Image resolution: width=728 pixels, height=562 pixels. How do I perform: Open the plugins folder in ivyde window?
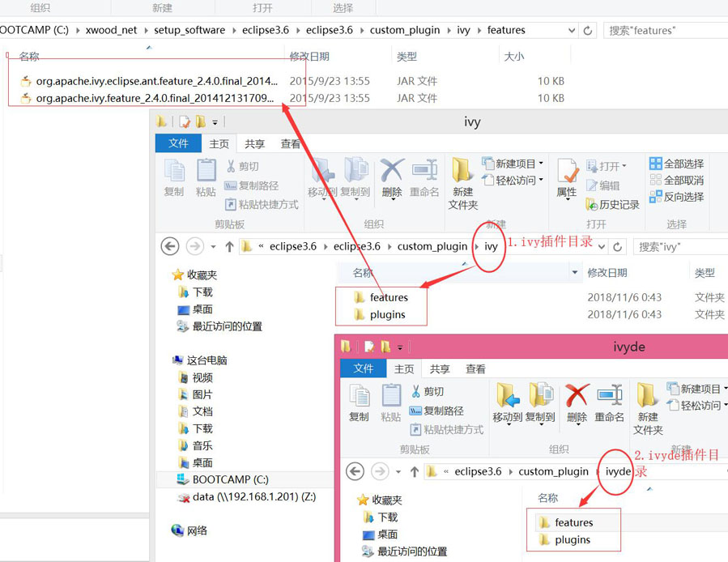pos(572,540)
